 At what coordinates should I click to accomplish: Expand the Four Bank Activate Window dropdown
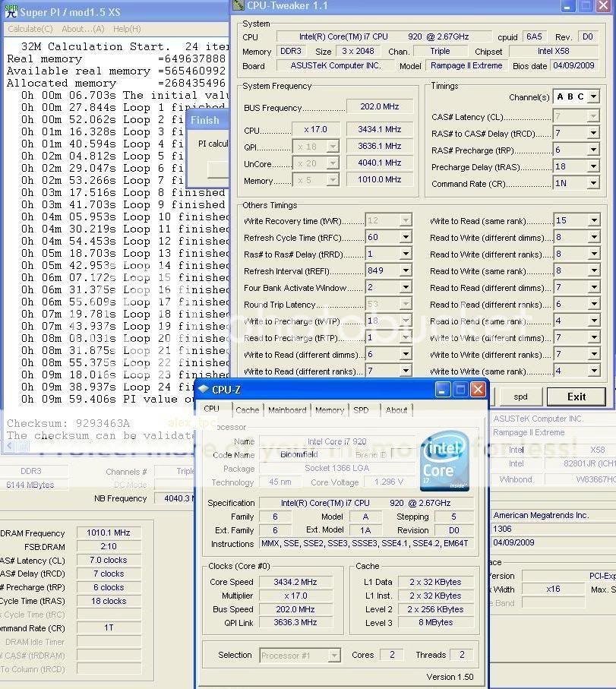coord(406,287)
